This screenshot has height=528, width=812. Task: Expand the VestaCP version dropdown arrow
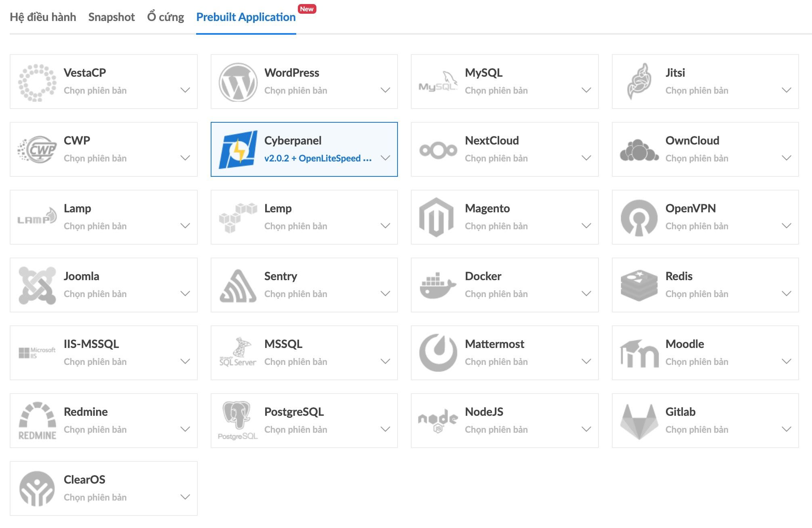coord(185,90)
